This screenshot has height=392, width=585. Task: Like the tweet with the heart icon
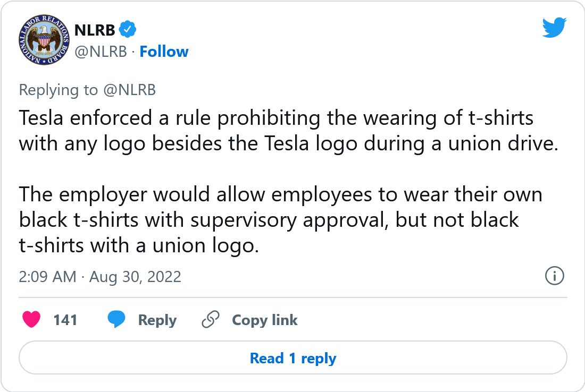point(31,319)
